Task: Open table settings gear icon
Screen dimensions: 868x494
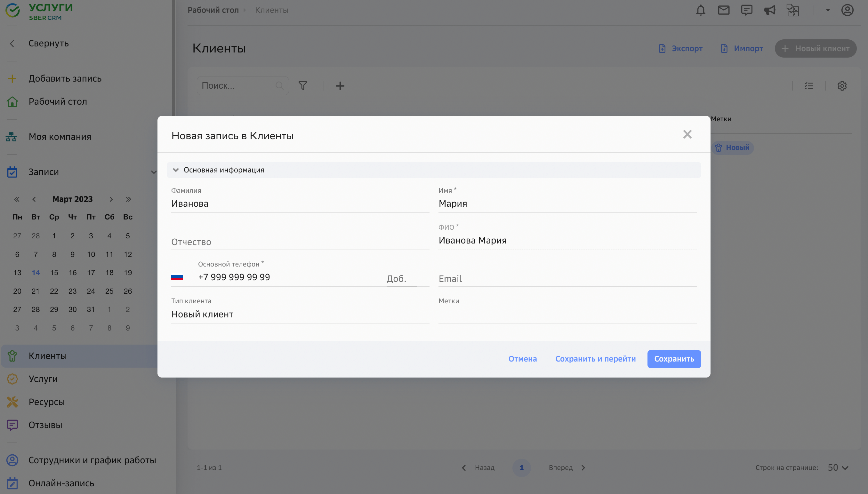Action: tap(841, 86)
